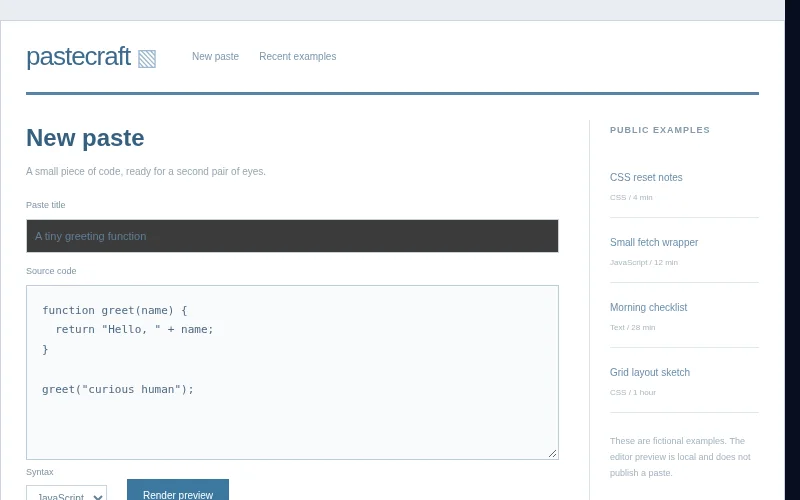The image size is (800, 500).
Task: Click the fictional examples disclaimer note
Action: tap(680, 457)
